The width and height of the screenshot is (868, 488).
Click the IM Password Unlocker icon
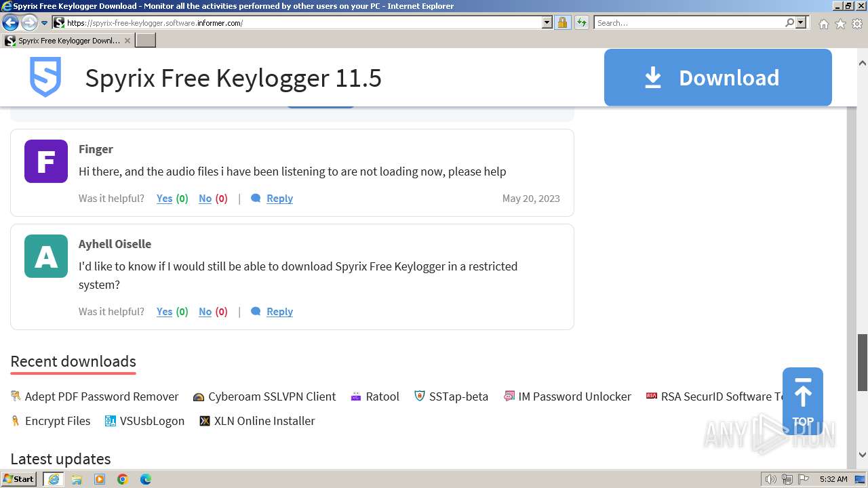[x=509, y=396]
